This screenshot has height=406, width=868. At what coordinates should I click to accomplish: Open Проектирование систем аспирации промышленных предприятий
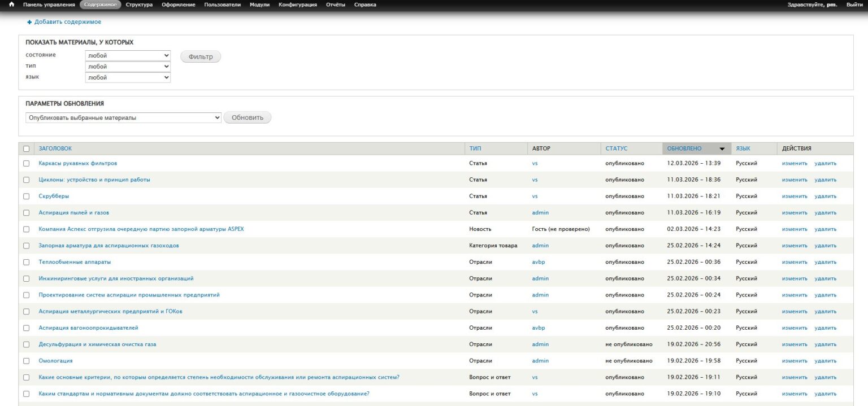coord(129,295)
